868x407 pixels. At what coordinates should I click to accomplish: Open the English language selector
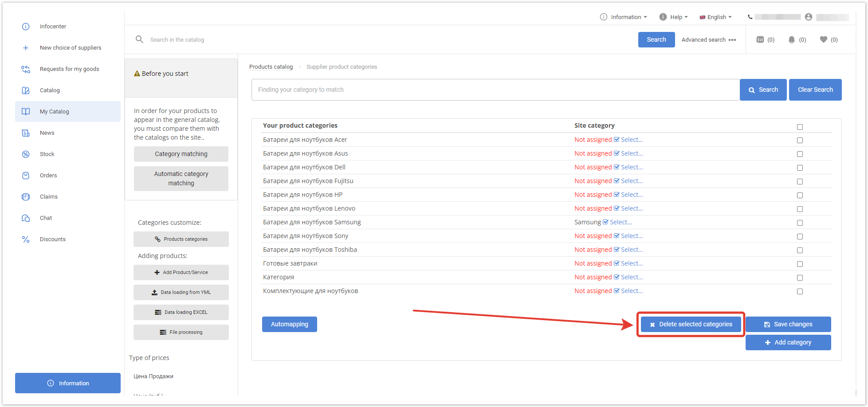point(715,17)
